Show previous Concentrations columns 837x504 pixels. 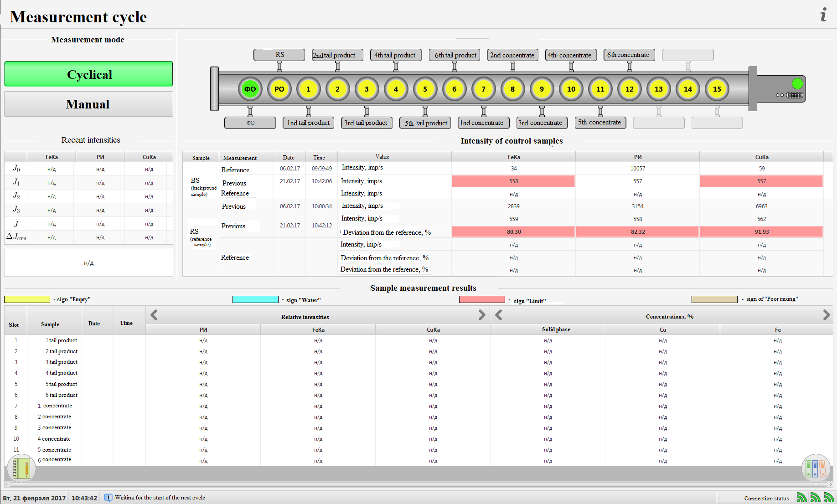[499, 315]
